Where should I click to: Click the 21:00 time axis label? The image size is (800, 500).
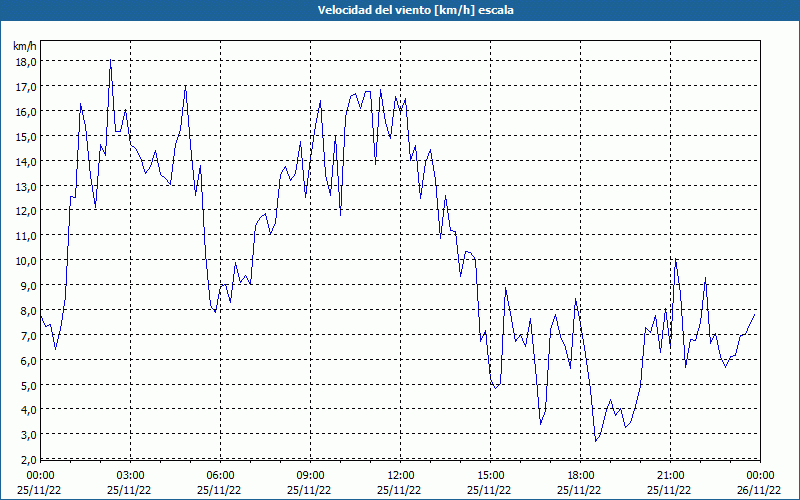coord(670,476)
